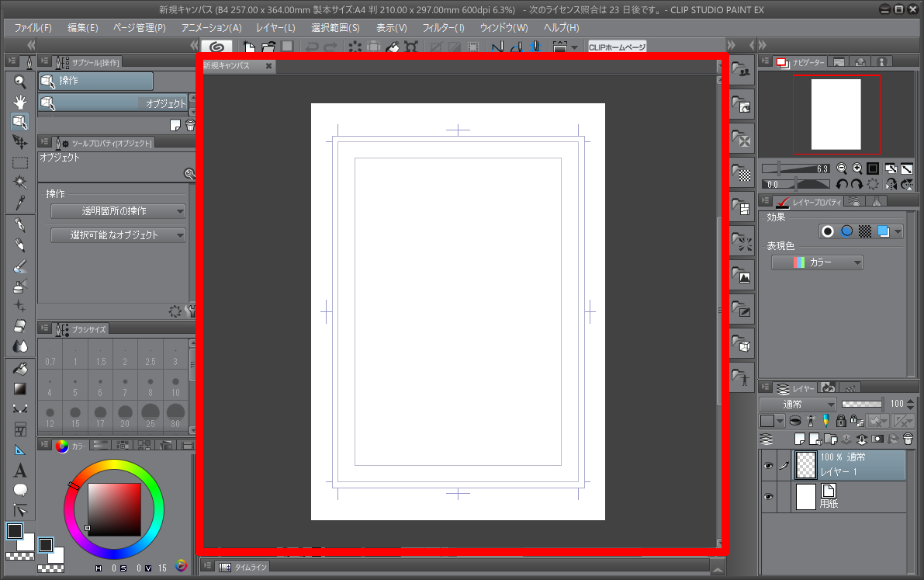Viewport: 924px width, 580px height.
Task: Select the Text tool
Action: tap(20, 471)
